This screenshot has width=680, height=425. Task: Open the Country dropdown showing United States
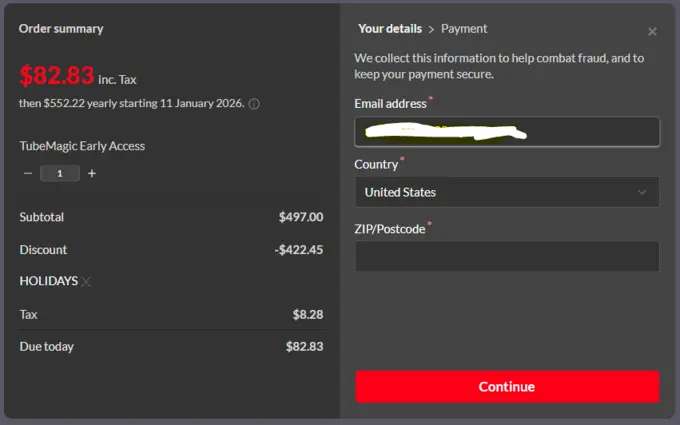pos(506,192)
